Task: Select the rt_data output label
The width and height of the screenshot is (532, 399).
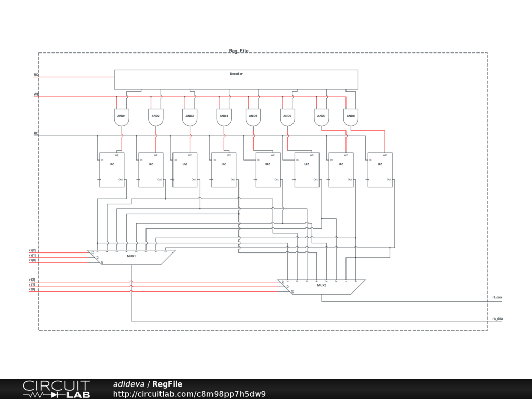Action: pyautogui.click(x=497, y=298)
